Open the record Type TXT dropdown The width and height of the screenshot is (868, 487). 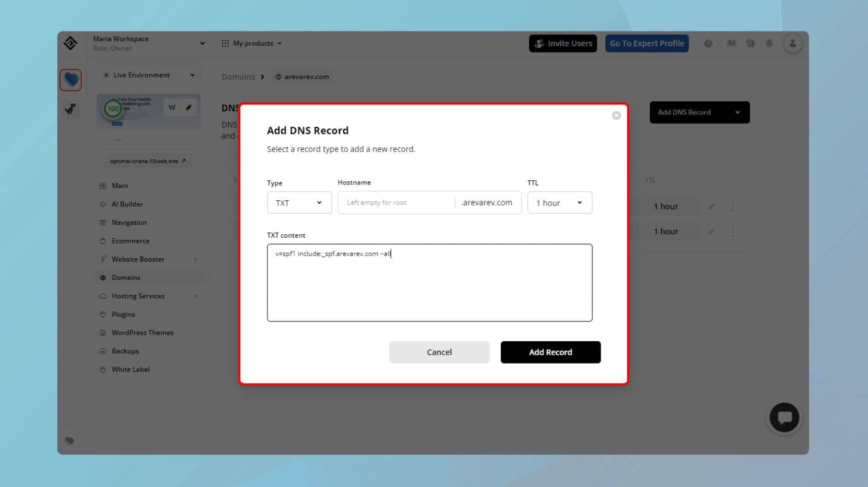point(299,203)
